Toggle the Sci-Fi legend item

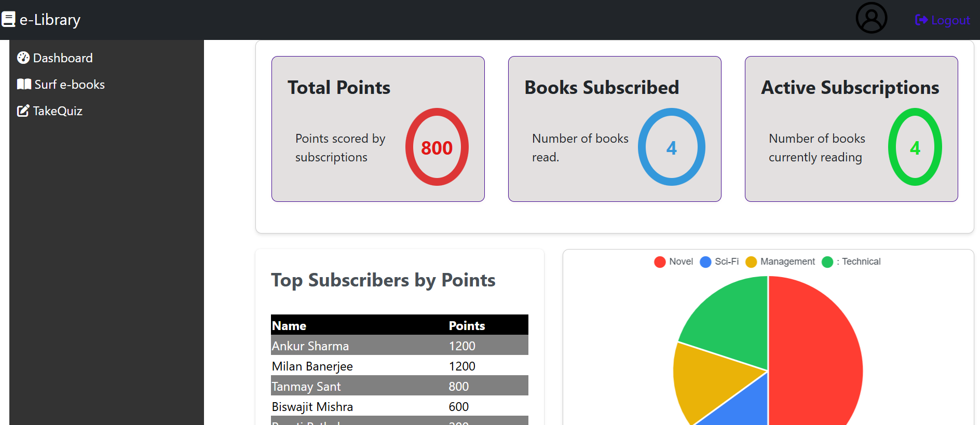pyautogui.click(x=719, y=262)
